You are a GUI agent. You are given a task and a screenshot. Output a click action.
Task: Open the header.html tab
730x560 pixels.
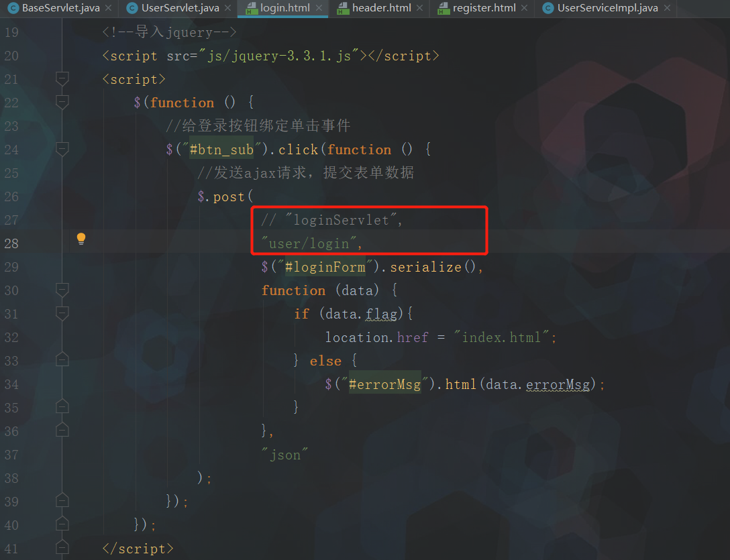point(380,8)
